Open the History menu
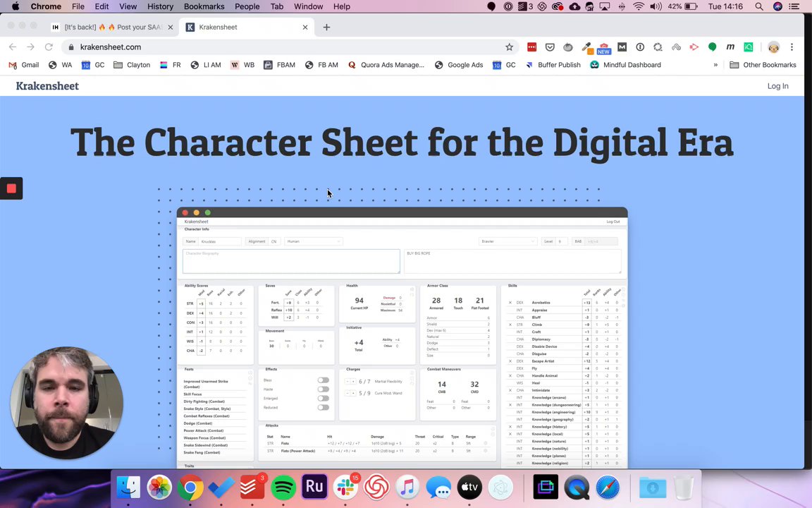The height and width of the screenshot is (508, 812). tap(160, 6)
